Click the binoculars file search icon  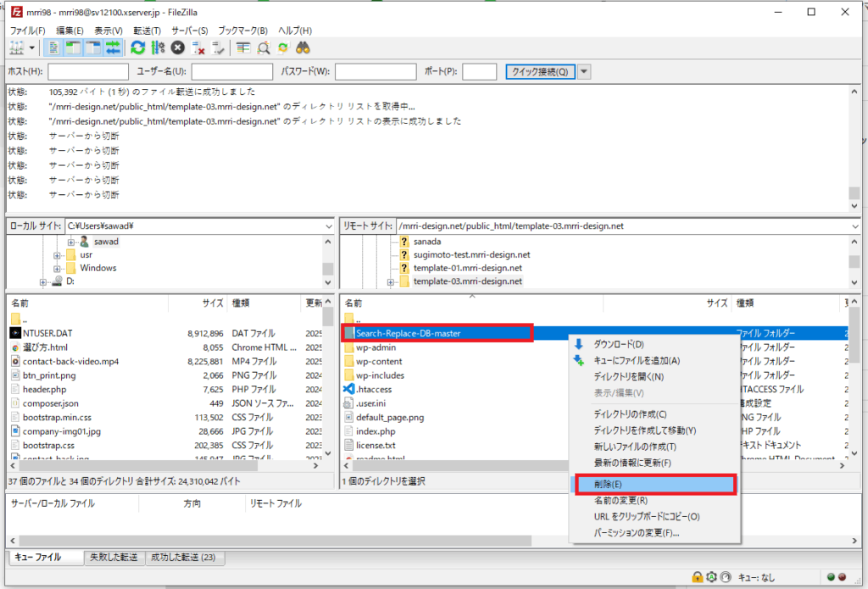click(303, 47)
